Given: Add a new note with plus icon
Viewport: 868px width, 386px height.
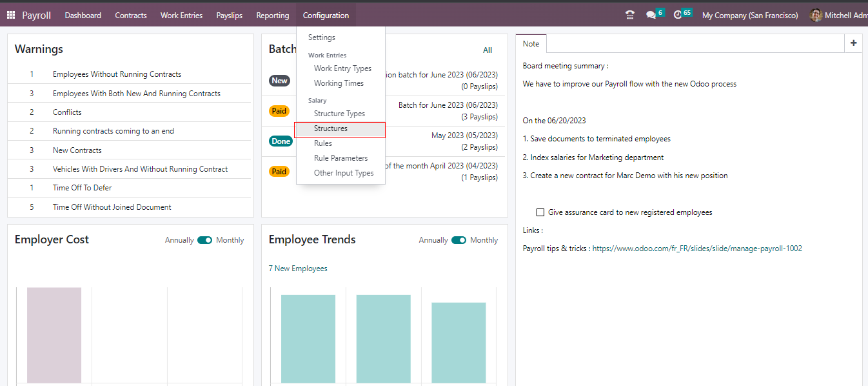Looking at the screenshot, I should [853, 43].
